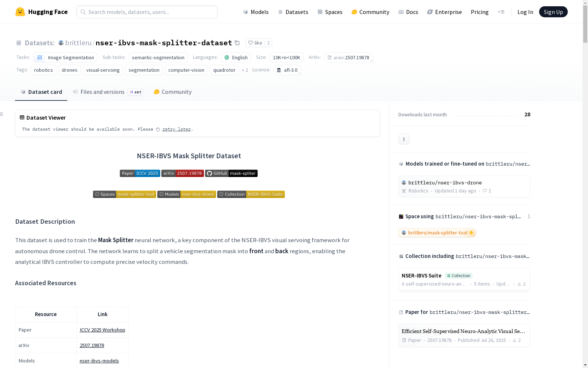This screenshot has height=368, width=588.
Task: Open the brittleru user profile link
Action: [x=78, y=43]
